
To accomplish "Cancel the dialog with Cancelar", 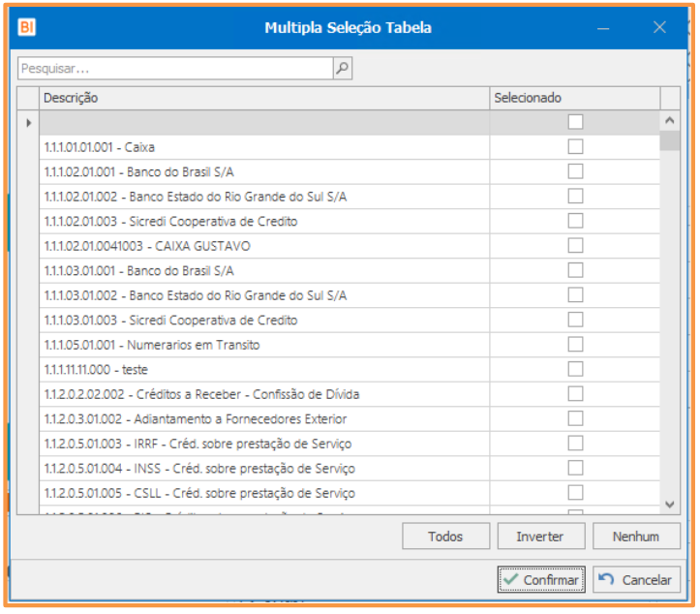I will (x=636, y=579).
